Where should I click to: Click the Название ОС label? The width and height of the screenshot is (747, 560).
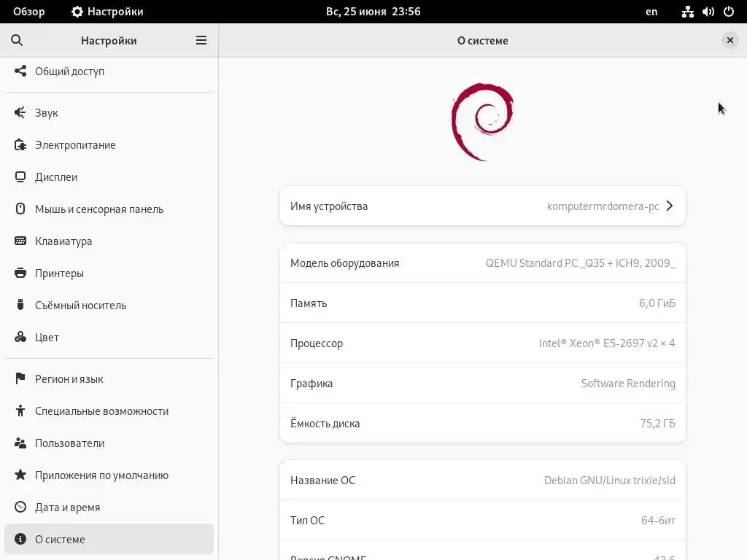click(x=322, y=480)
